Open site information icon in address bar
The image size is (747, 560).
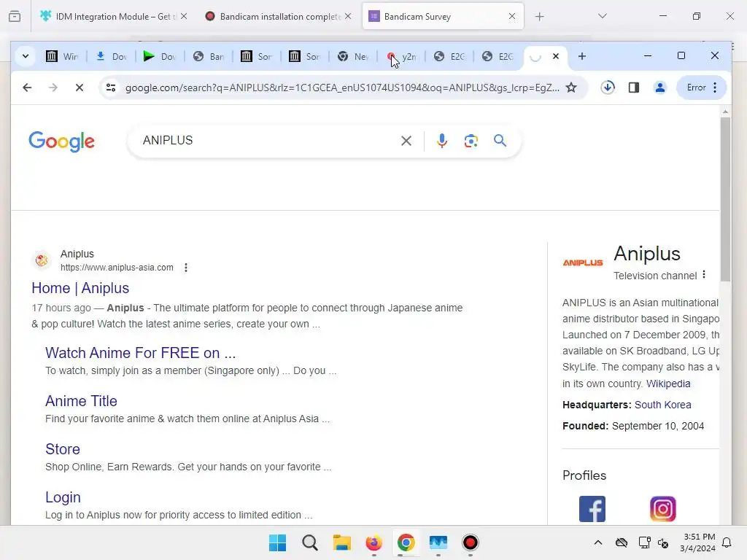tap(111, 87)
